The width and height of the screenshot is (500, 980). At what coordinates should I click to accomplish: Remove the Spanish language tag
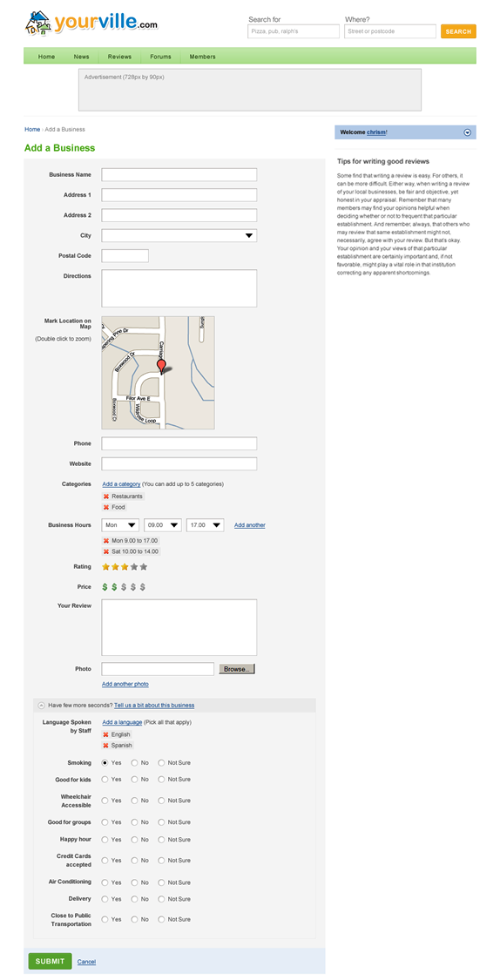click(x=106, y=746)
